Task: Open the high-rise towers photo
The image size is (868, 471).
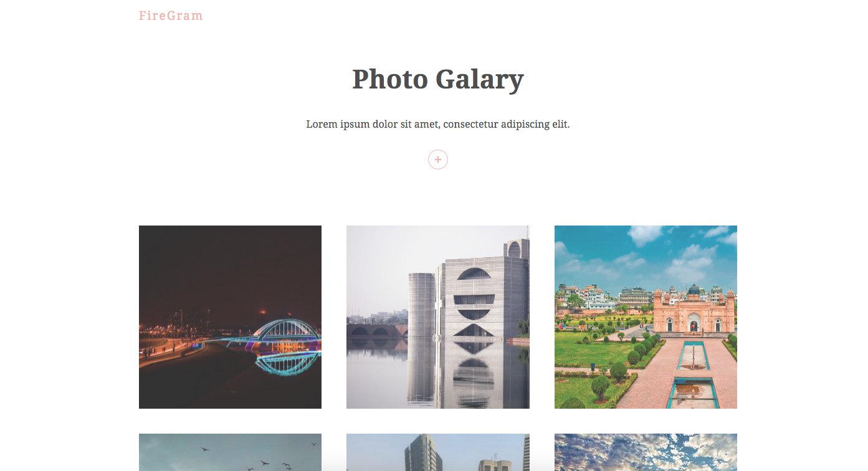Action: pos(438,452)
